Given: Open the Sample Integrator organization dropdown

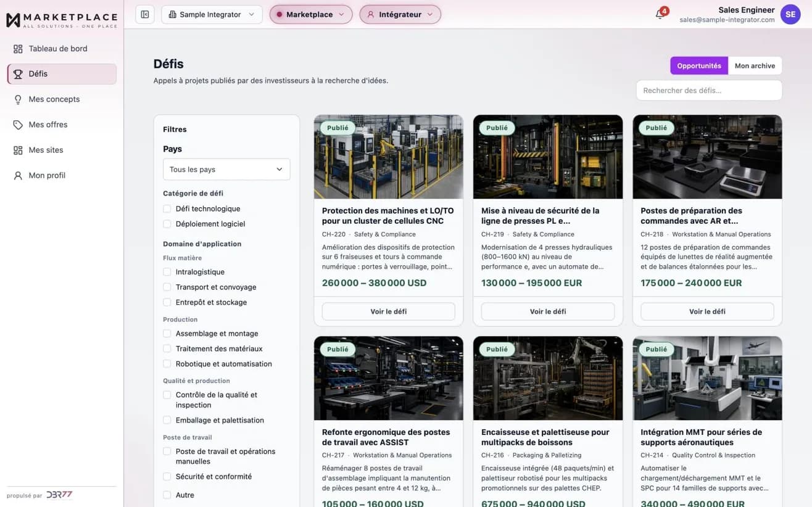Looking at the screenshot, I should click(x=212, y=14).
